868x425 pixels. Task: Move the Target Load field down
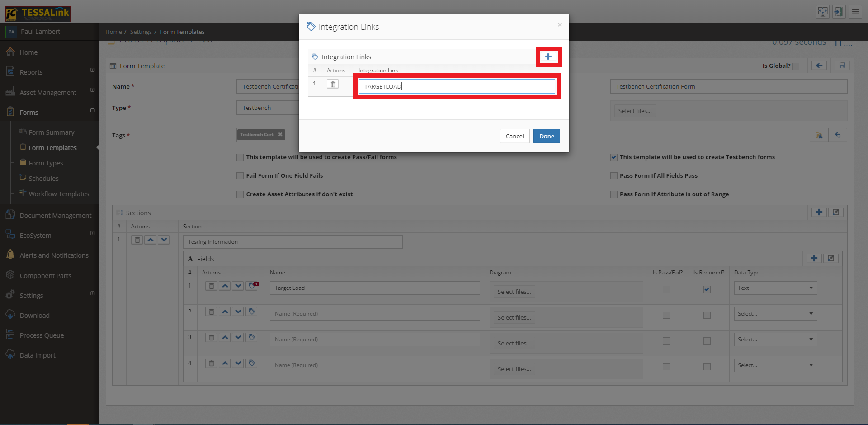(238, 286)
